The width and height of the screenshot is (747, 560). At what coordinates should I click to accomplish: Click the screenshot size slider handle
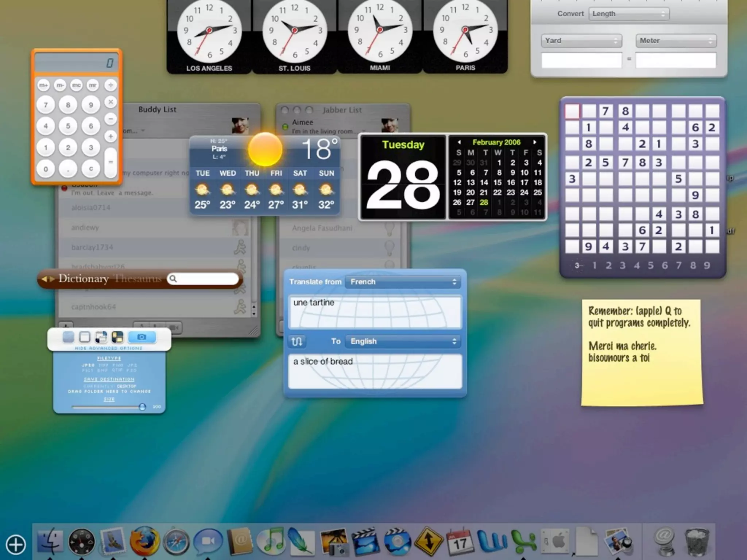[142, 407]
